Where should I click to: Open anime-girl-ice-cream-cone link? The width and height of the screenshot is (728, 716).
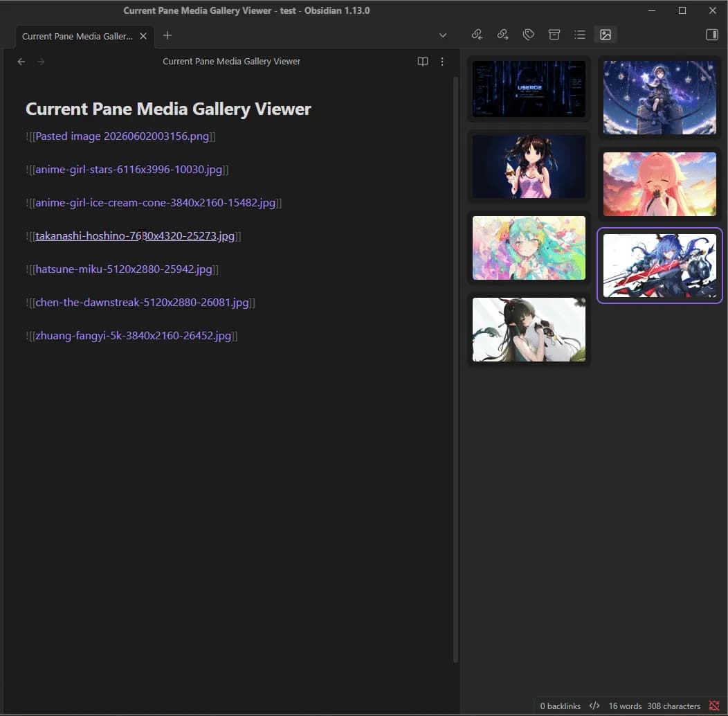click(155, 203)
